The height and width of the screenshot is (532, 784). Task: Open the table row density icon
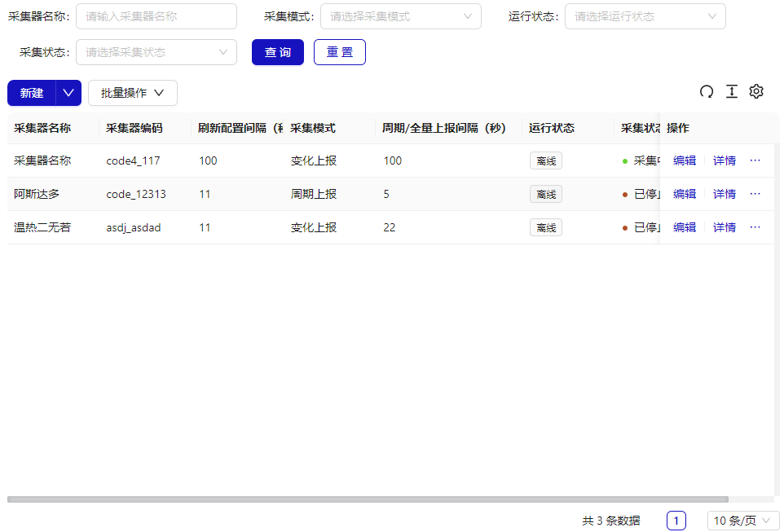coord(732,92)
